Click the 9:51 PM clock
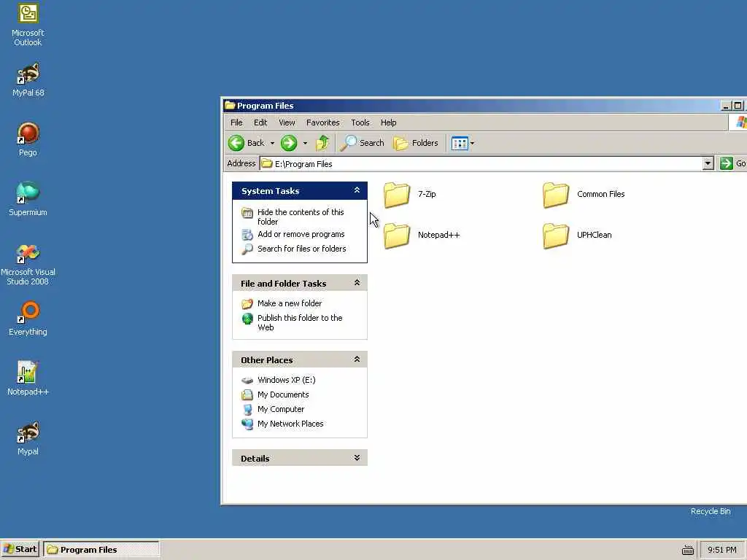Screen dimensions: 747x560 coord(721,550)
